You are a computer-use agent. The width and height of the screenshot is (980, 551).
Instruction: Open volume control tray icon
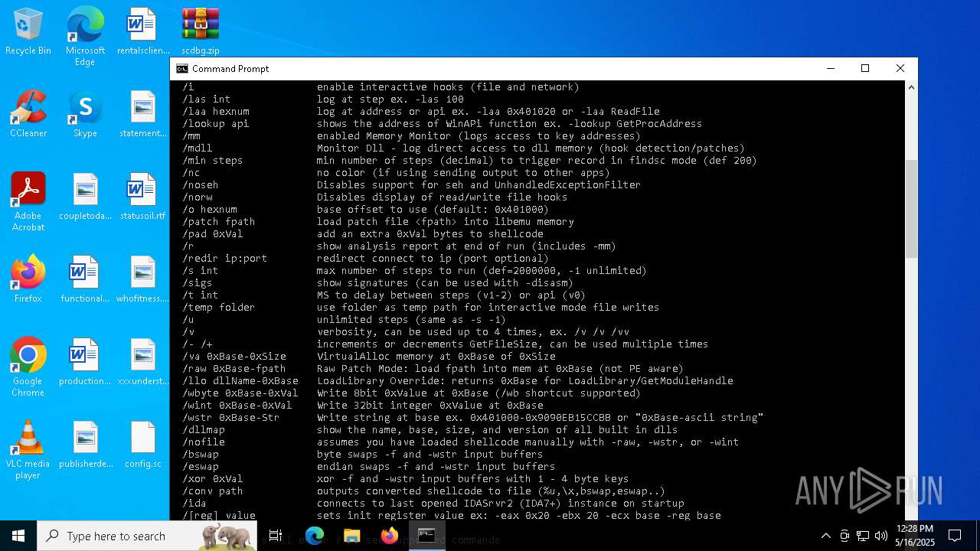pos(881,536)
